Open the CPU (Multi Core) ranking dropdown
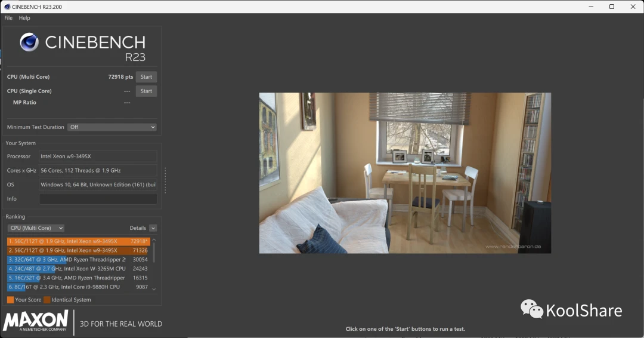Screen dimensions: 644x338 click(36, 228)
